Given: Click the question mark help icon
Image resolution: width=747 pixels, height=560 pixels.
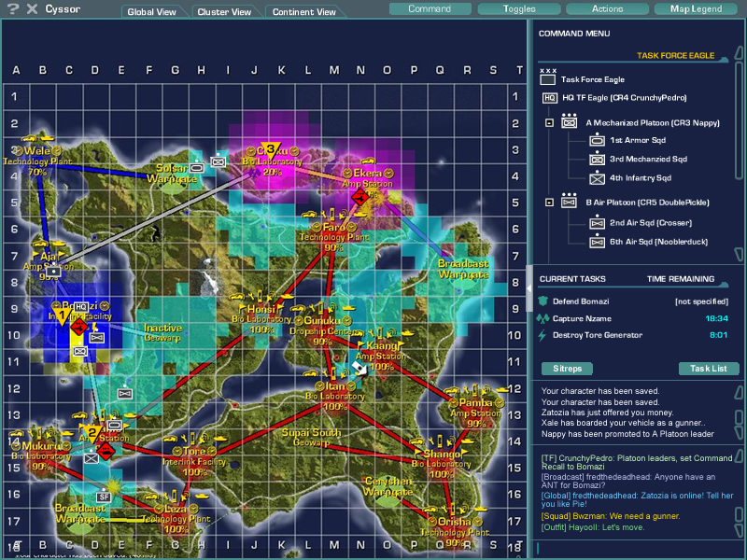Looking at the screenshot, I should [x=13, y=8].
